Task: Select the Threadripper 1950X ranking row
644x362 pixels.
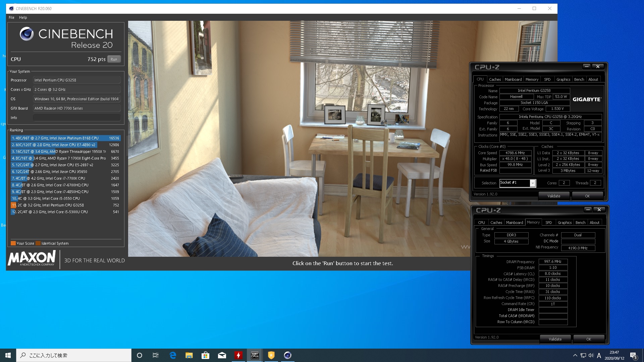Action: [x=65, y=152]
